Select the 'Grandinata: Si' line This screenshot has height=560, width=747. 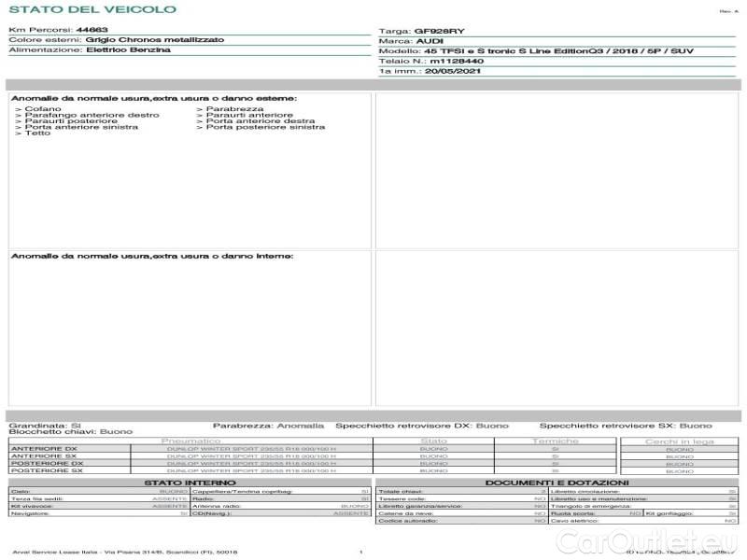point(45,426)
